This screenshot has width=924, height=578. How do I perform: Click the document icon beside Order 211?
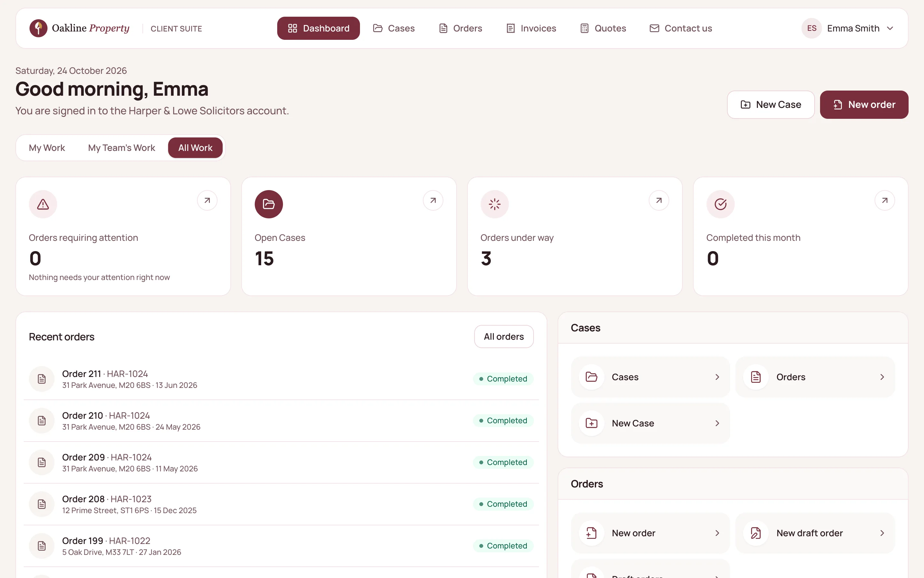(42, 379)
